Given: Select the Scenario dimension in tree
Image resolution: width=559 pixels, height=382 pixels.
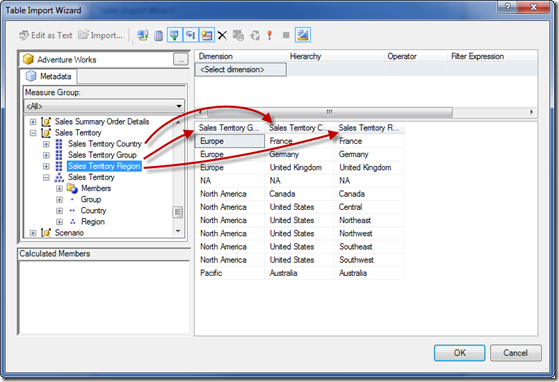Looking at the screenshot, I should click(x=69, y=233).
